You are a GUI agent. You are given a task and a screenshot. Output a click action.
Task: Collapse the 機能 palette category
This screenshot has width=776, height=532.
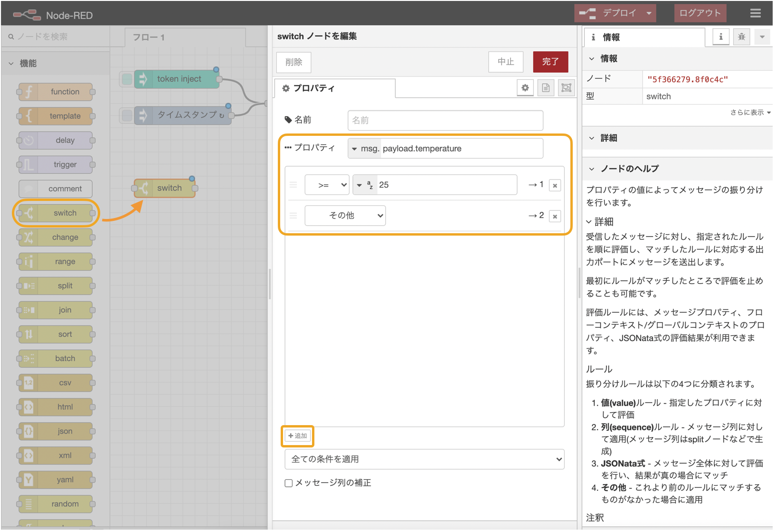(56, 63)
